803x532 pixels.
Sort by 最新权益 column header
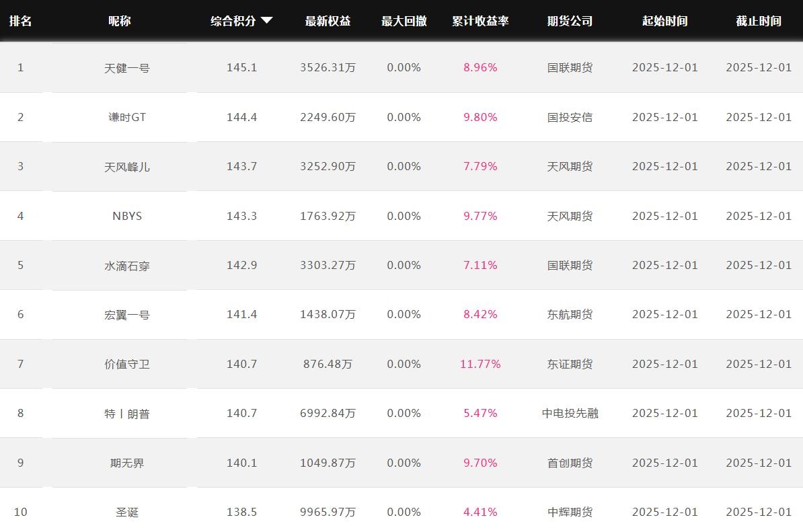pos(328,21)
